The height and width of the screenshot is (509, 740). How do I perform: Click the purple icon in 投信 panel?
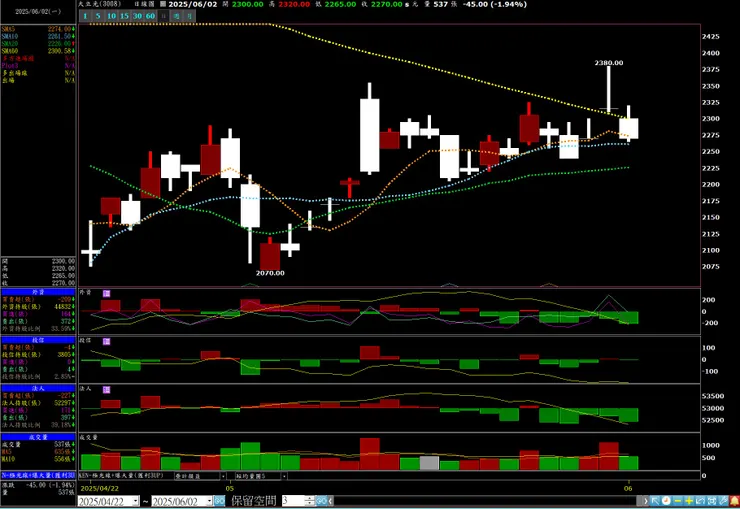point(106,341)
